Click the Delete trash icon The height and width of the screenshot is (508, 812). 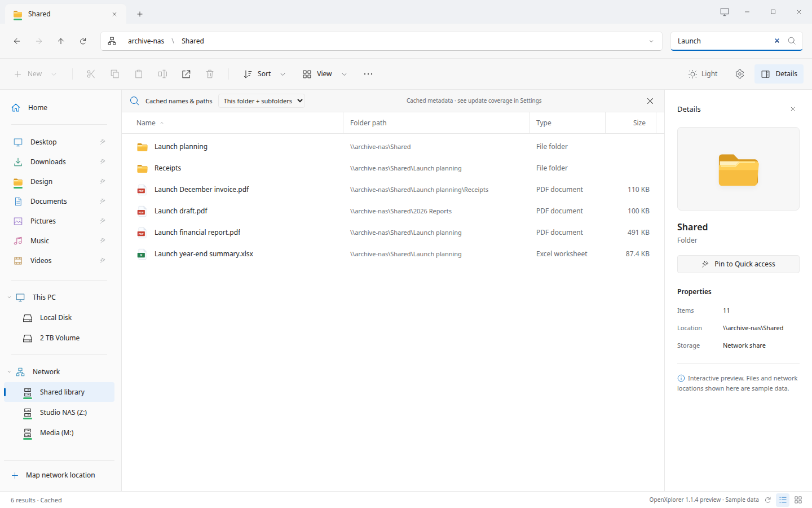[x=210, y=74]
